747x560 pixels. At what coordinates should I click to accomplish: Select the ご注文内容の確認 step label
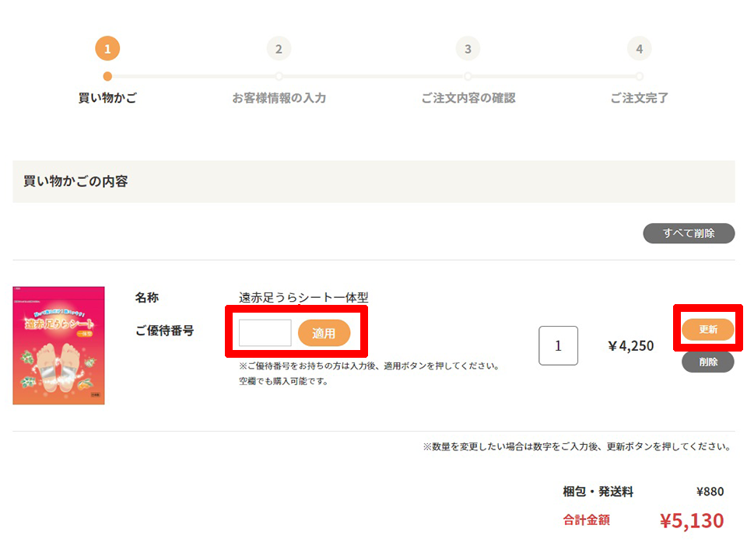(468, 98)
